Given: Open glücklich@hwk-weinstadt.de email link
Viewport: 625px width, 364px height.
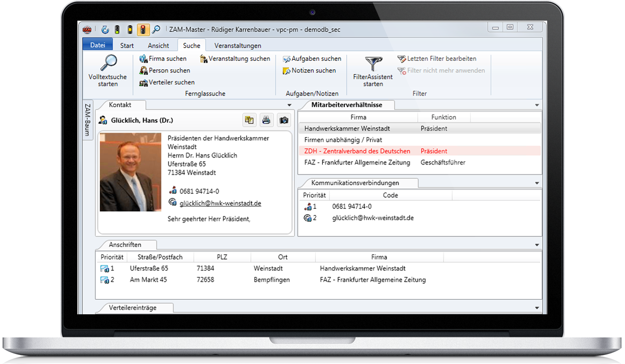Looking at the screenshot, I should (x=220, y=203).
